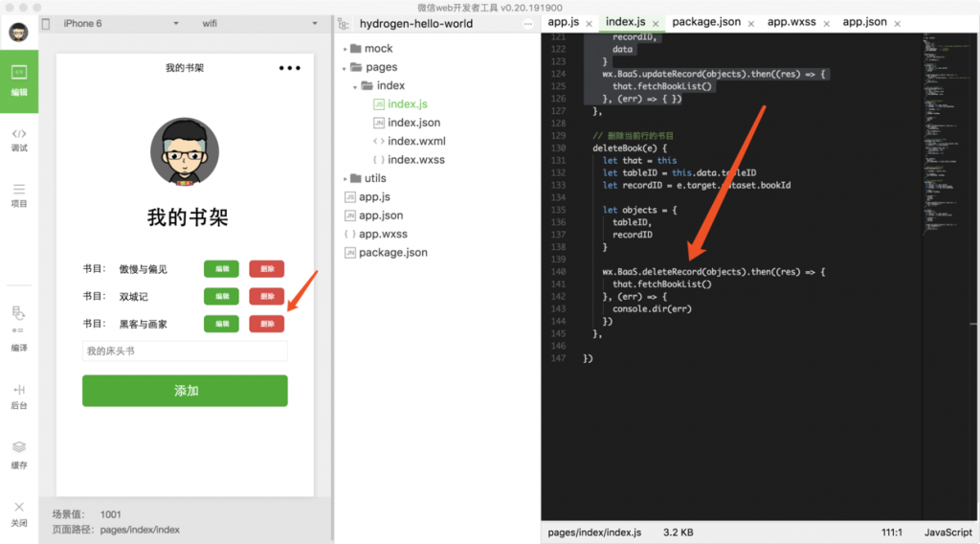Image resolution: width=980 pixels, height=544 pixels.
Task: Click the green 添加 button
Action: coord(185,391)
